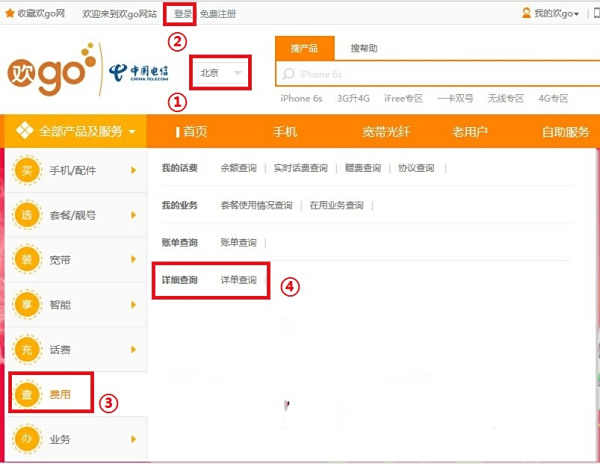Image resolution: width=600 pixels, height=464 pixels.
Task: Click into the iPhone 6s search field
Action: 437,74
